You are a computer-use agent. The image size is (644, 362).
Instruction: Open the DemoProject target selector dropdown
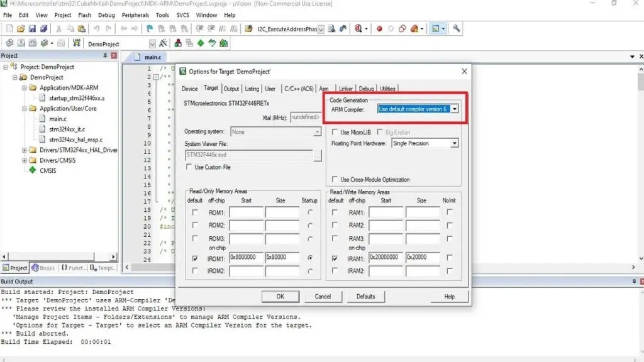point(152,44)
